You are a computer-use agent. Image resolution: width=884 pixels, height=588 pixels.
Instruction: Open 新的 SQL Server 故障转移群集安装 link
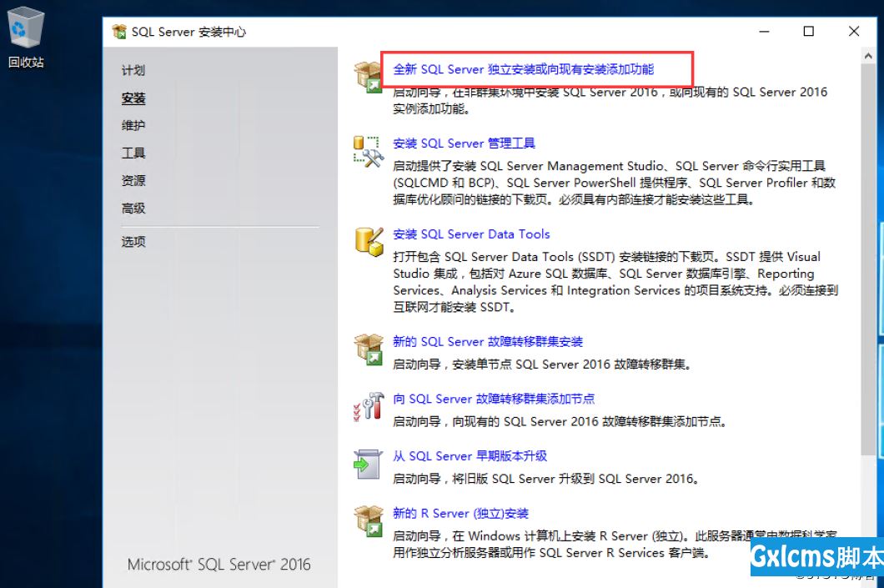488,342
